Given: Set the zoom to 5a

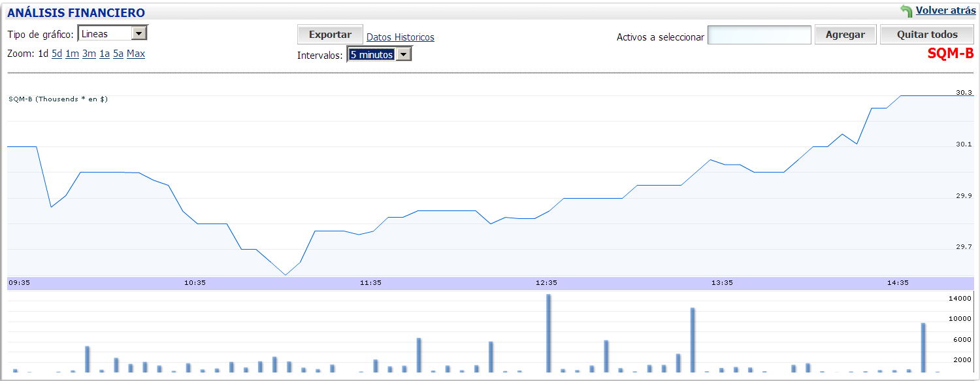Looking at the screenshot, I should (x=118, y=54).
